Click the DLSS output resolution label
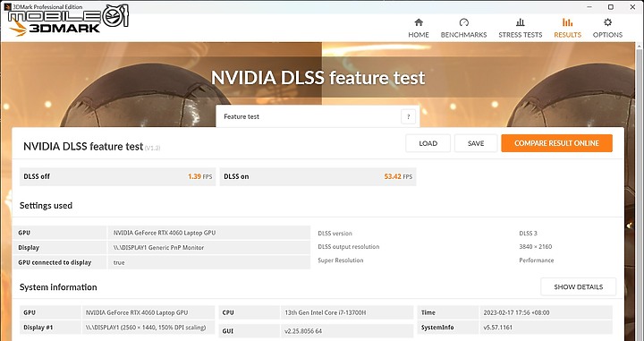Image resolution: width=644 pixels, height=341 pixels. pyautogui.click(x=348, y=247)
